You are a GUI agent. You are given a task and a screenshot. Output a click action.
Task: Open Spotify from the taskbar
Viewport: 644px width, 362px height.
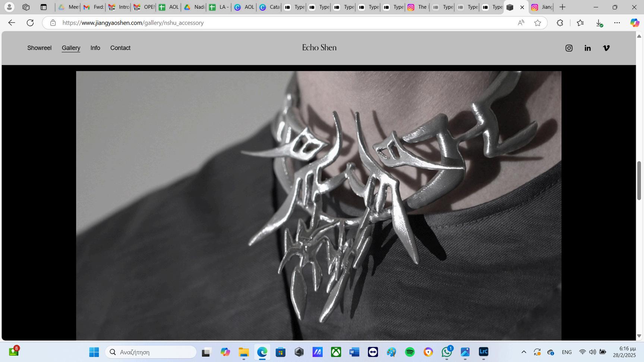click(x=410, y=352)
